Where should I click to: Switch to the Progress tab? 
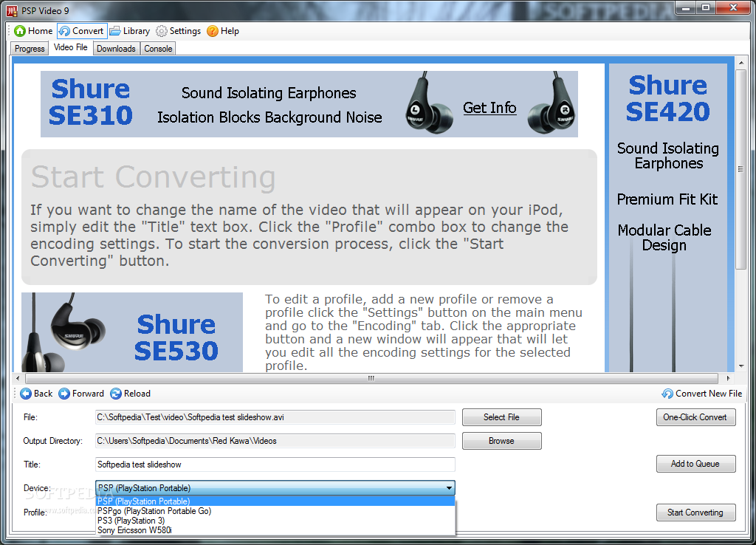point(30,49)
